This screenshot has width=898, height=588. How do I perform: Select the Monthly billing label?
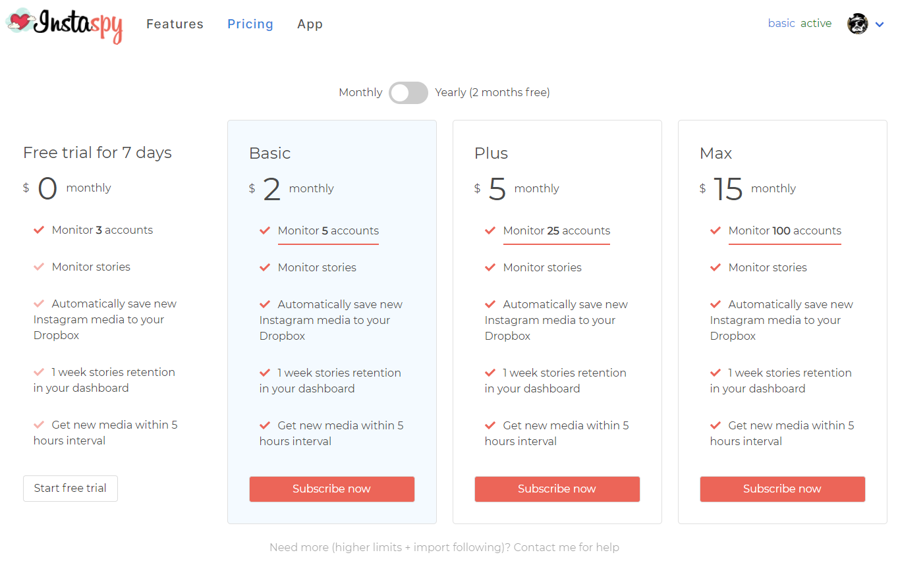[360, 93]
